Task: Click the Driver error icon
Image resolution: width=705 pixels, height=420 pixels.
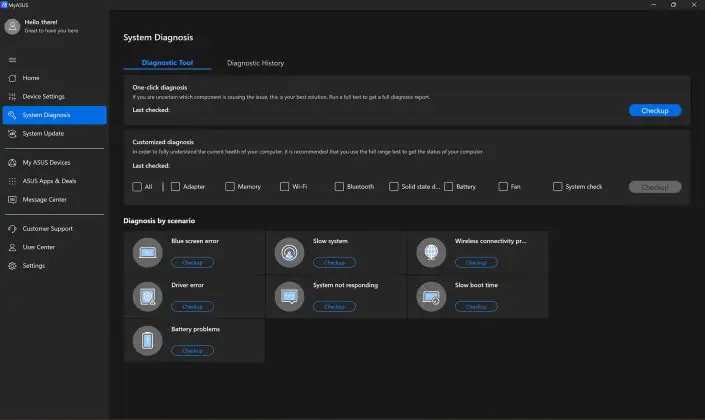Action: tap(147, 296)
